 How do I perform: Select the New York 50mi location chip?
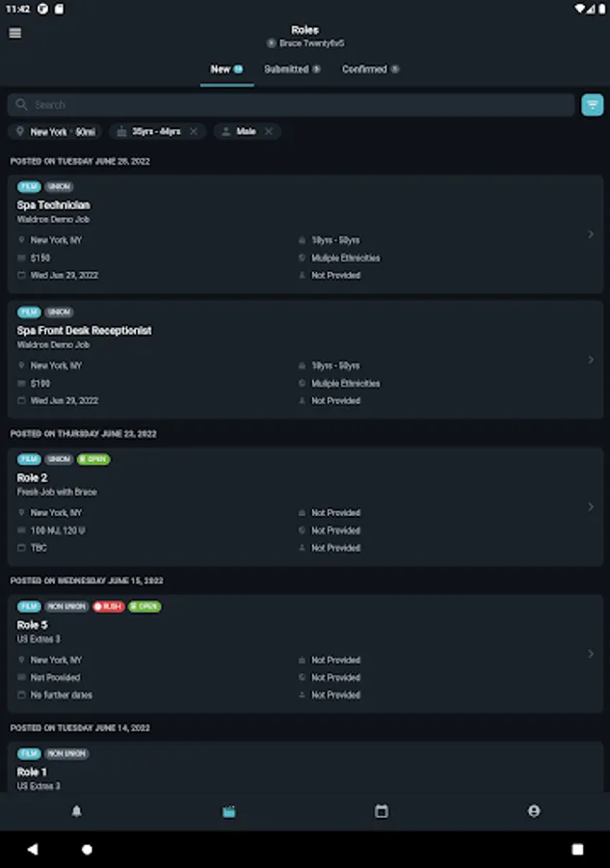point(56,131)
